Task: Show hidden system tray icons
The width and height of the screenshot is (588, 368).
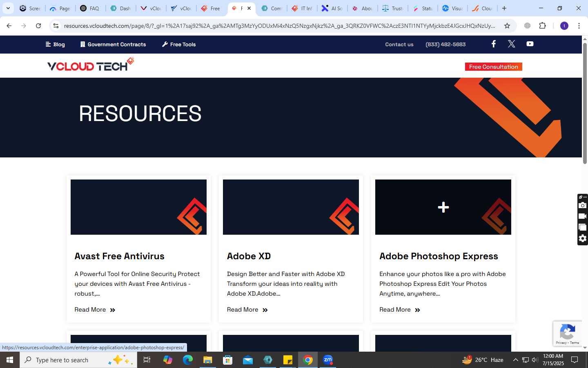Action: click(x=515, y=360)
